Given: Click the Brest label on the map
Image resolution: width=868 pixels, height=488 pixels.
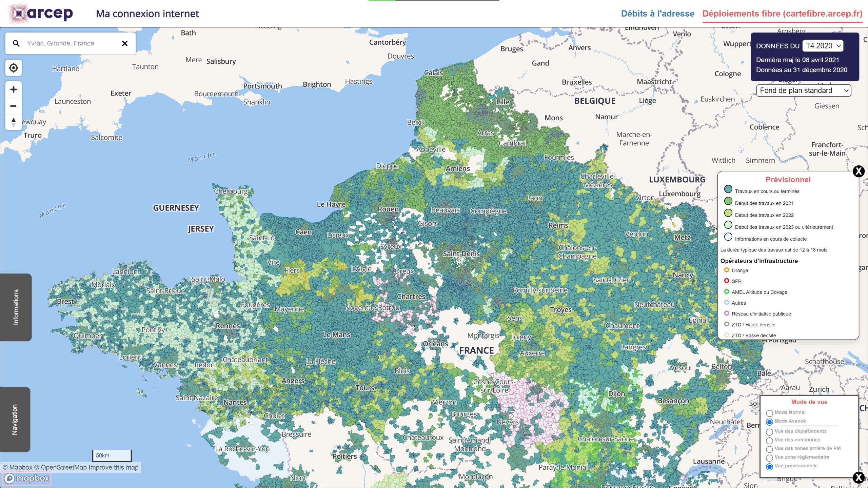Looking at the screenshot, I should point(65,301).
